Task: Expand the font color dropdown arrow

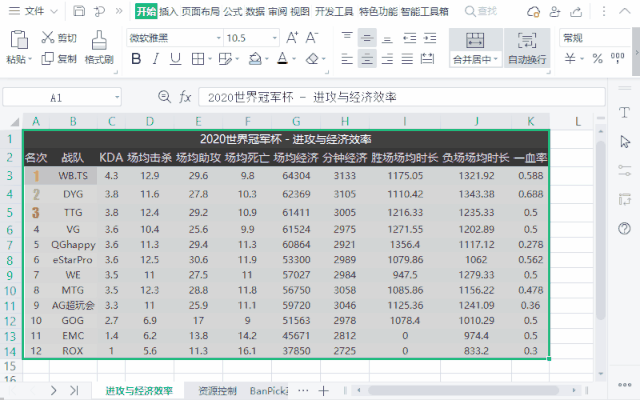Action: 294,59
